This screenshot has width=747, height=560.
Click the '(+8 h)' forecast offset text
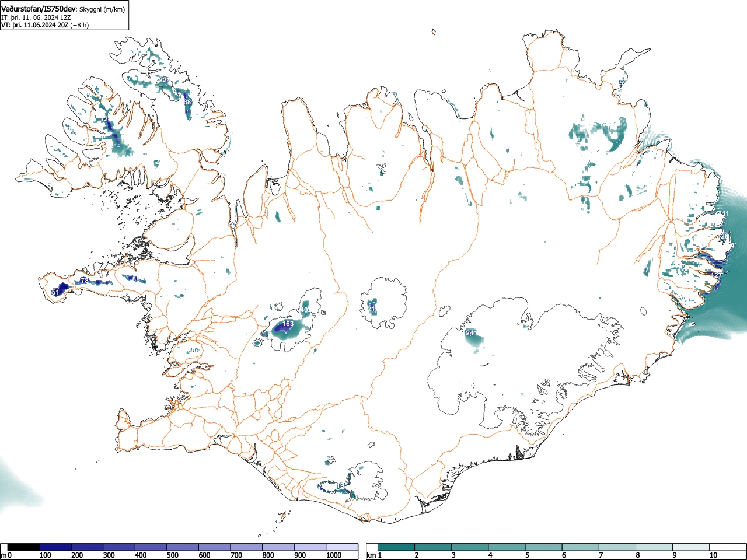pos(79,25)
